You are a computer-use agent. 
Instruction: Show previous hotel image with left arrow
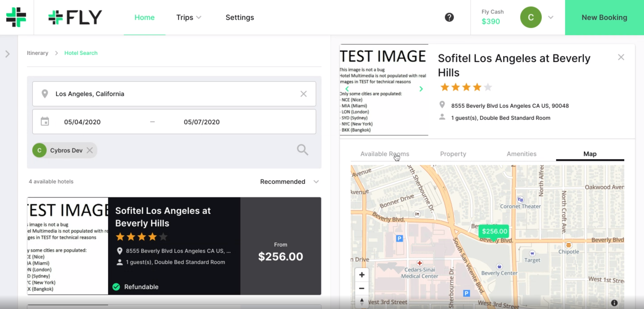point(347,89)
